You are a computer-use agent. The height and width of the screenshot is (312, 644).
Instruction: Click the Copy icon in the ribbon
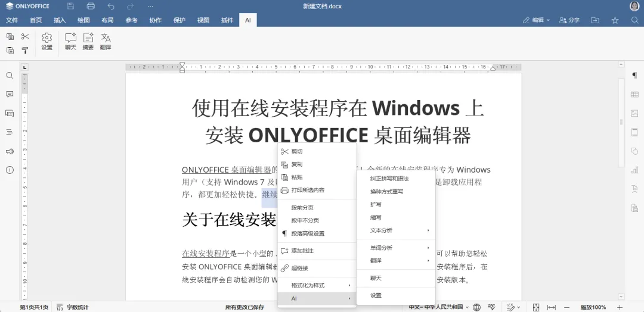(x=10, y=36)
